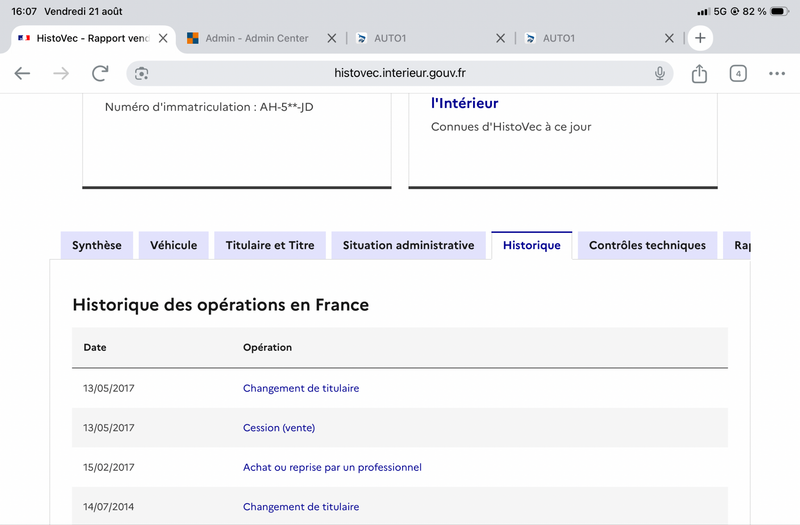
Task: Open the share sheet icon
Action: tap(699, 73)
